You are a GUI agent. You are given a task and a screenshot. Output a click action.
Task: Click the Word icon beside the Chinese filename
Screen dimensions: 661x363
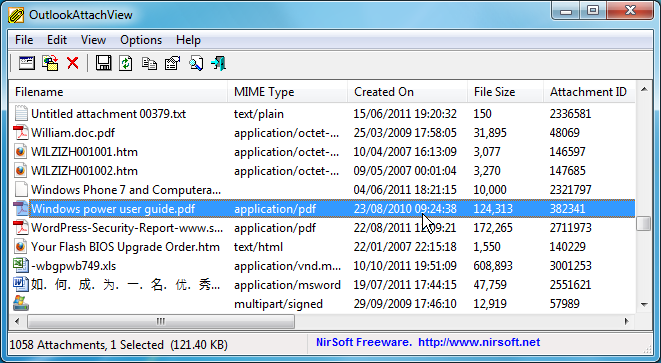[21, 284]
